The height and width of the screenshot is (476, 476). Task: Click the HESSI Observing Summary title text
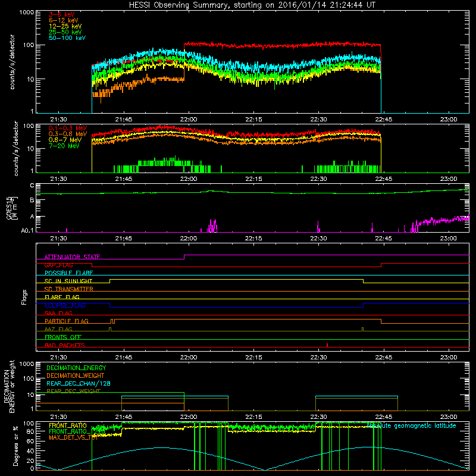pos(252,5)
